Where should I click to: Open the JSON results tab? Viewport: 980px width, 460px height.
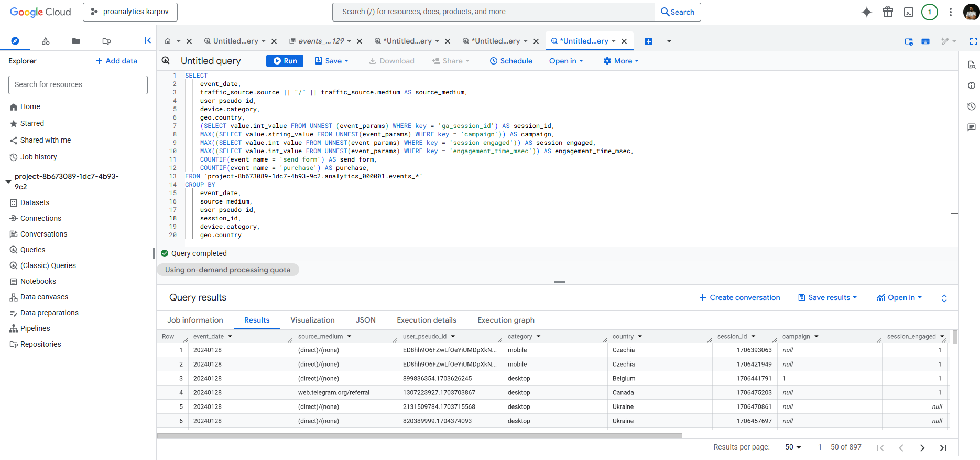[365, 320]
